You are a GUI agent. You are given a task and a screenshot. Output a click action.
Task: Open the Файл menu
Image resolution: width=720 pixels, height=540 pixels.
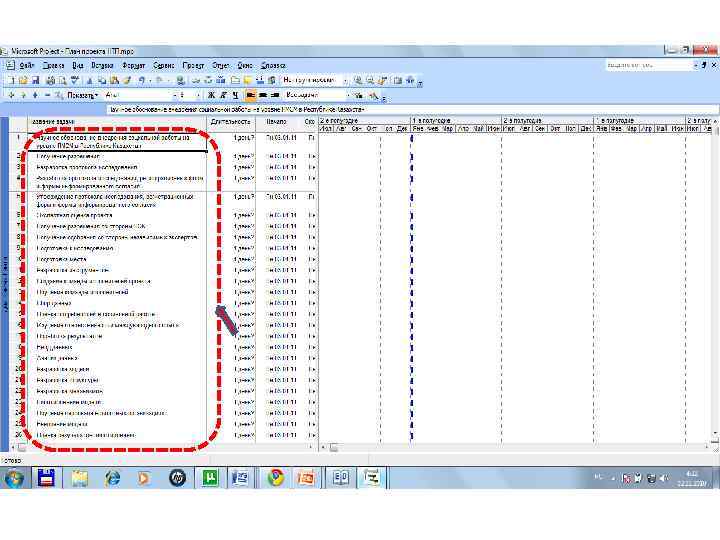coord(27,66)
